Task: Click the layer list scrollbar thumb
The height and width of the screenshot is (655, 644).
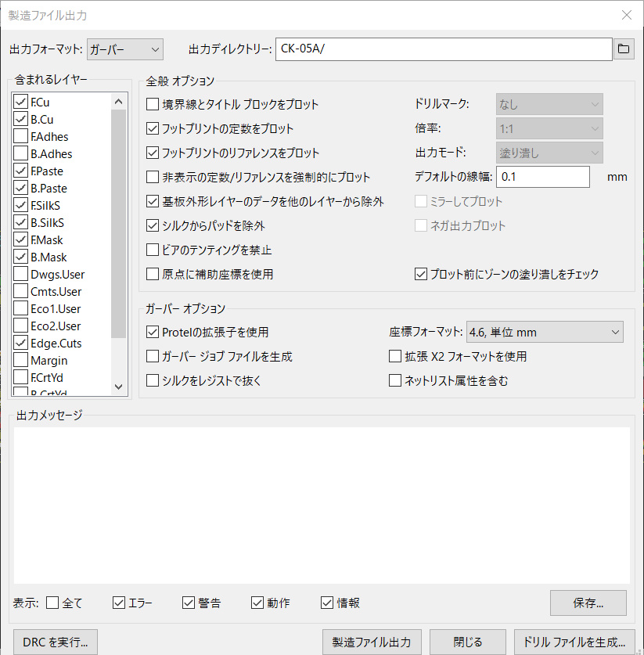Action: click(x=119, y=224)
